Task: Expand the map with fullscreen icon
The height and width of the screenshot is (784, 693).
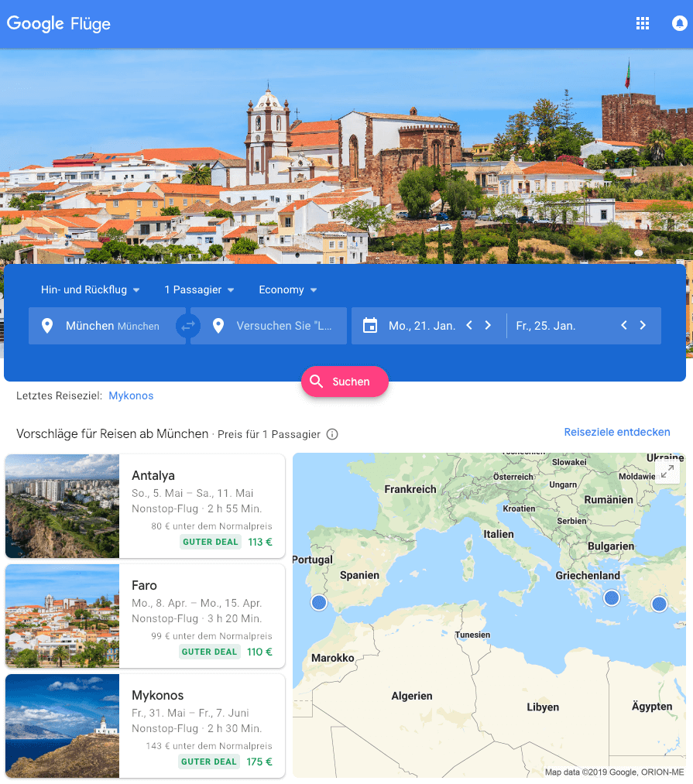Action: coord(667,471)
